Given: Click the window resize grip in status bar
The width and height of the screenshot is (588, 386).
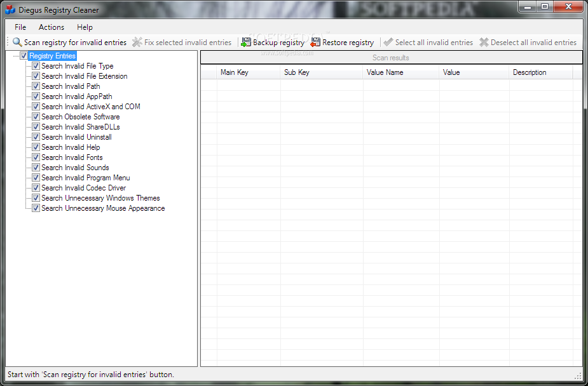Looking at the screenshot, I should (x=578, y=375).
